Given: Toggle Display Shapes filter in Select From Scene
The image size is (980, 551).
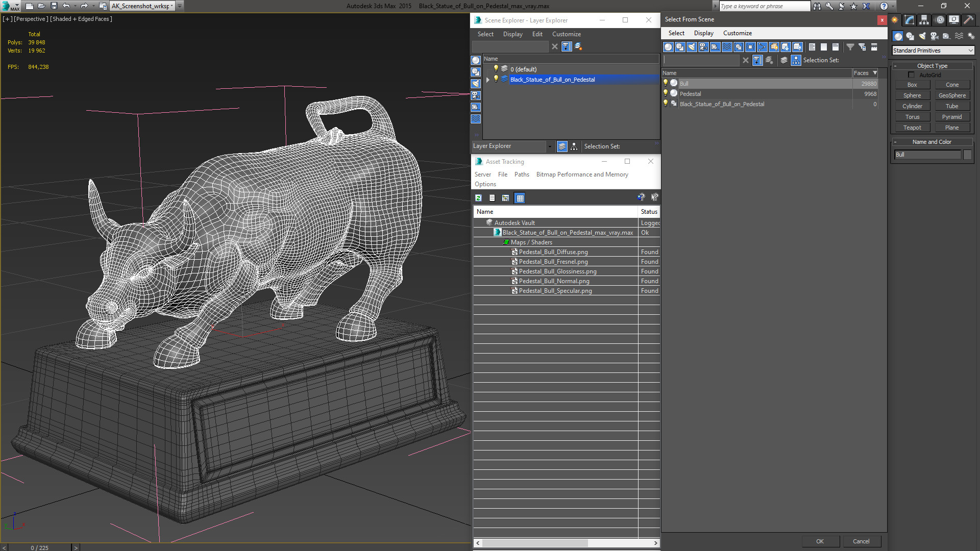Looking at the screenshot, I should (x=680, y=47).
